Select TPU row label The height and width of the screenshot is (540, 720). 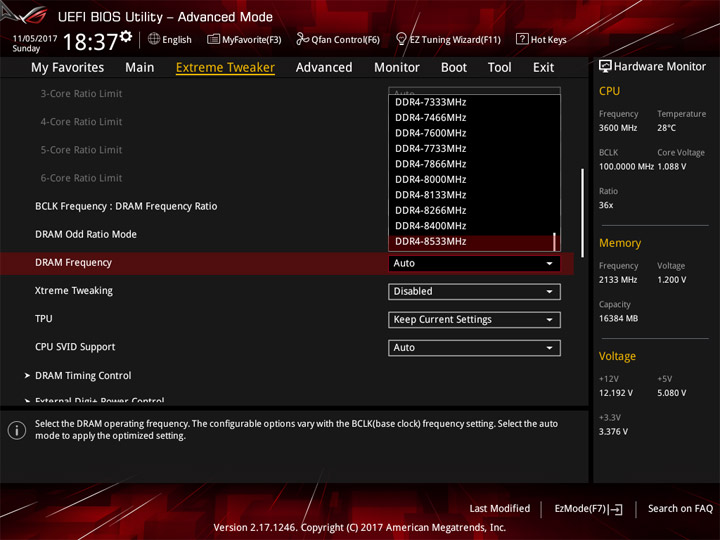[44, 319]
